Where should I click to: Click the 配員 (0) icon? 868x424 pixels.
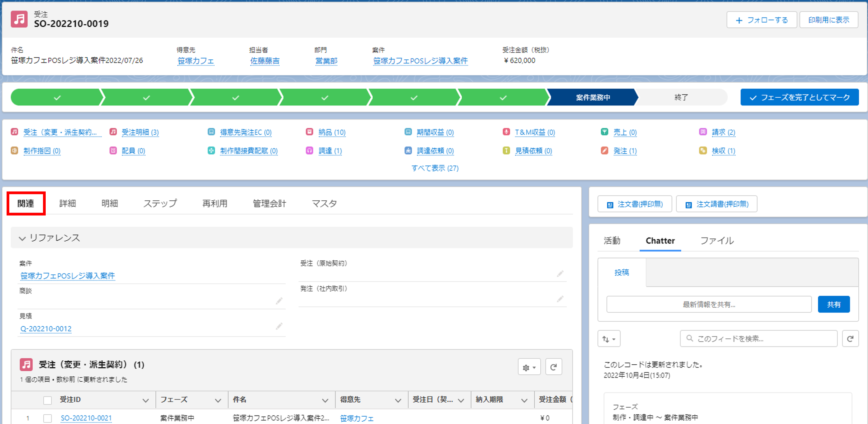[x=113, y=150]
